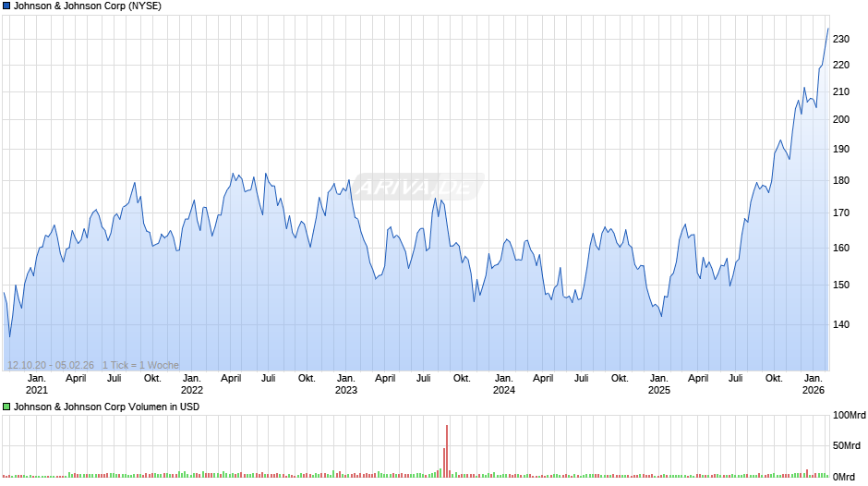
Task: Click the 210 price axis label
Action: [x=841, y=92]
